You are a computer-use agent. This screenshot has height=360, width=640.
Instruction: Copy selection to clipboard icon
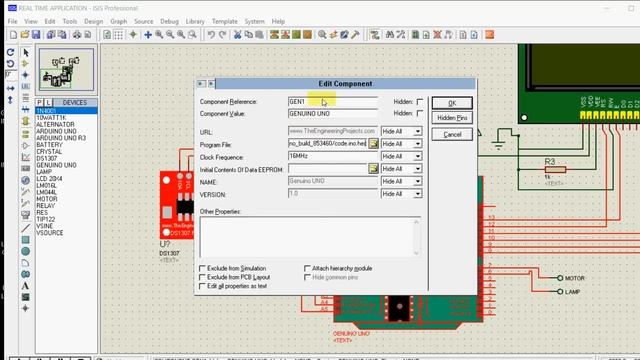point(248,35)
